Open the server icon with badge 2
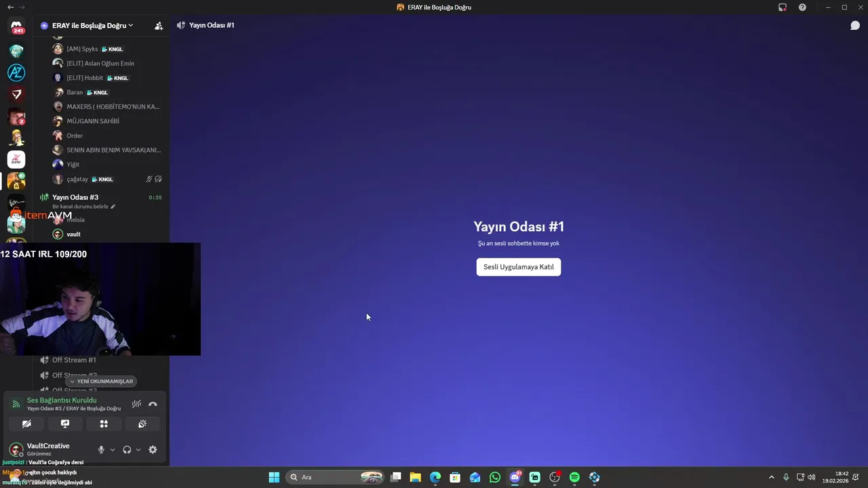The height and width of the screenshot is (488, 868). point(16,116)
